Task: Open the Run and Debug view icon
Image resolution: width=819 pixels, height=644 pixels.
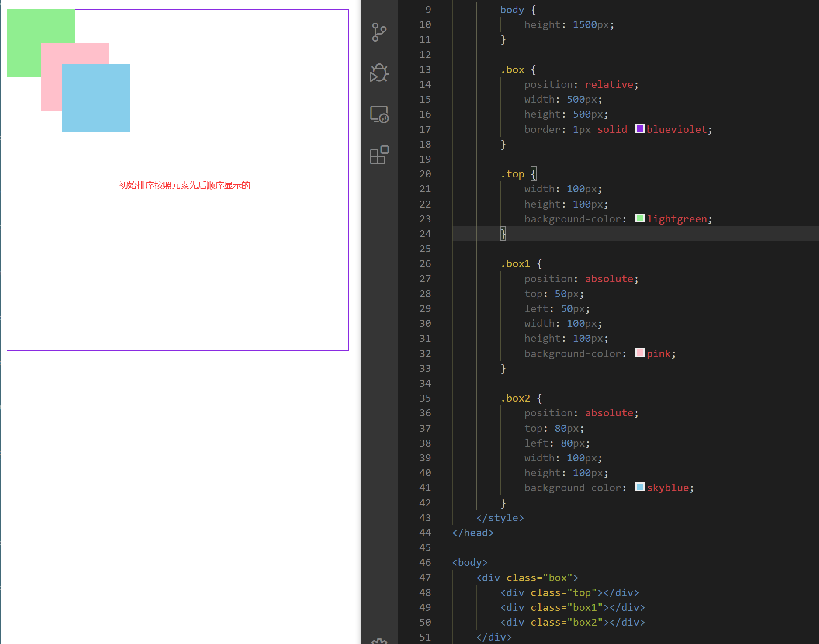Action: (379, 73)
